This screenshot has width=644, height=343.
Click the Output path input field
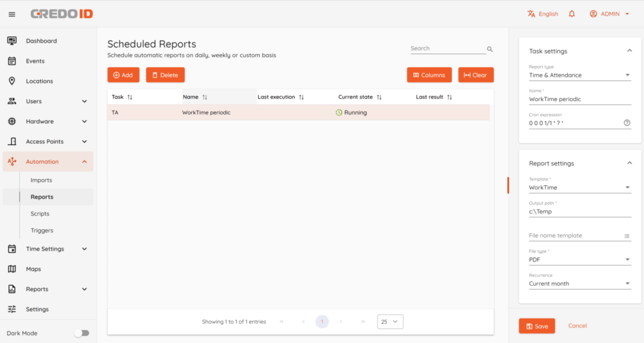point(579,212)
